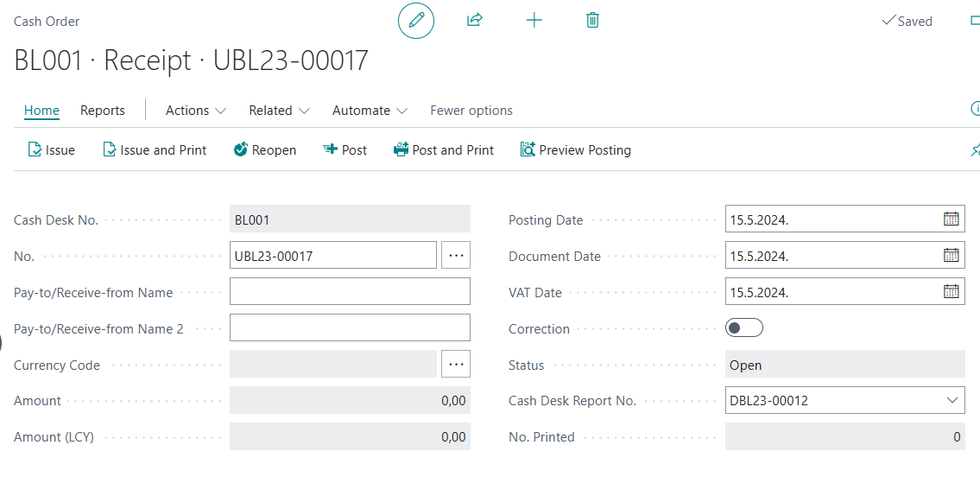Open lookup ellipsis for No. field

(x=456, y=255)
